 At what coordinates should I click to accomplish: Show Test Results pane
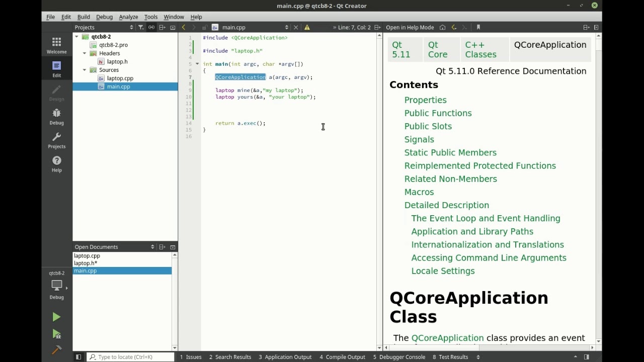point(450,357)
